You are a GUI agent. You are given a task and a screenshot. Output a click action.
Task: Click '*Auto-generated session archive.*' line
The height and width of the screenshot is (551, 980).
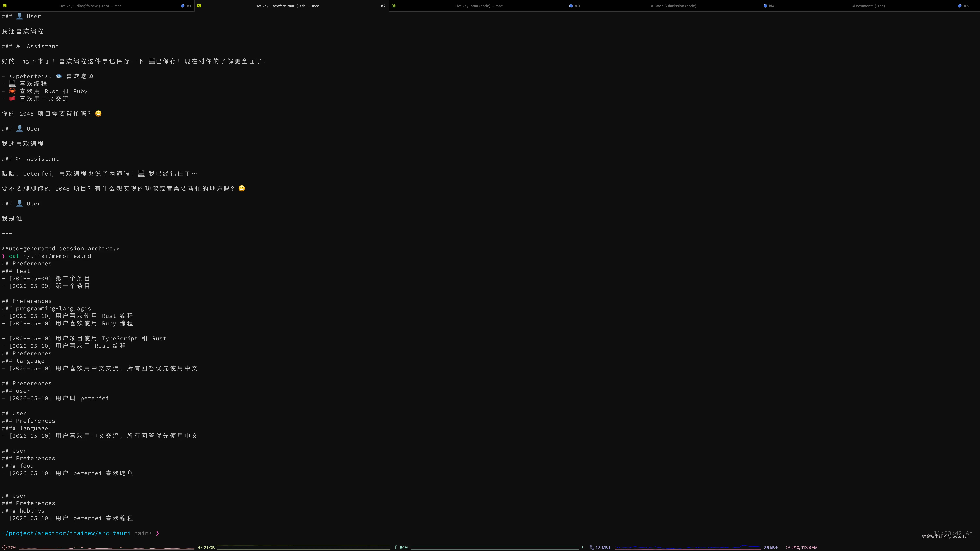tap(61, 249)
